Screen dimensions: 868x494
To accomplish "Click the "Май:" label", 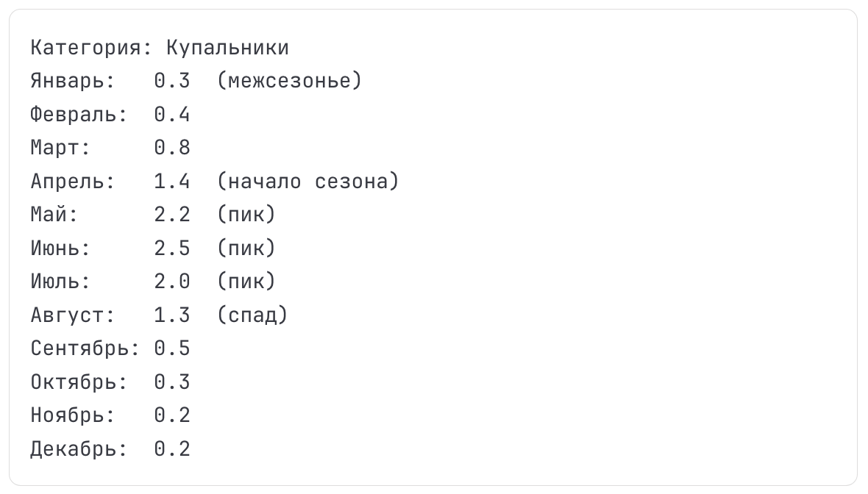I will coord(54,215).
